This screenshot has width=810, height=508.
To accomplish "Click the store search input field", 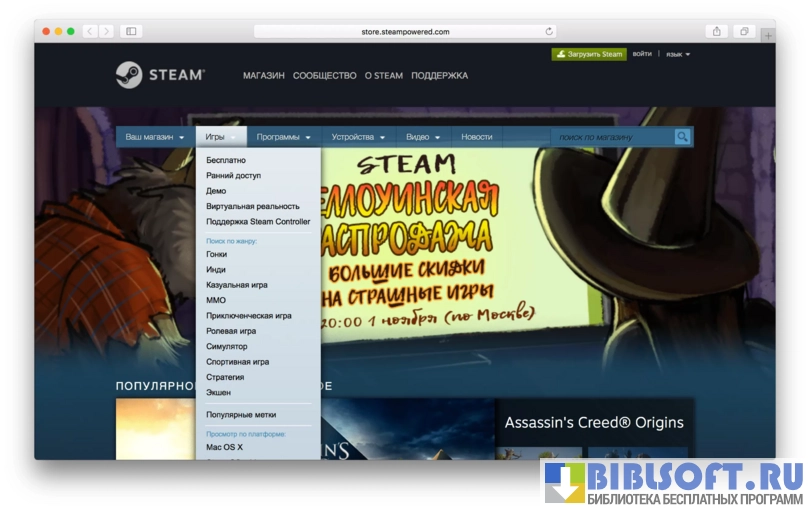I will pos(612,137).
